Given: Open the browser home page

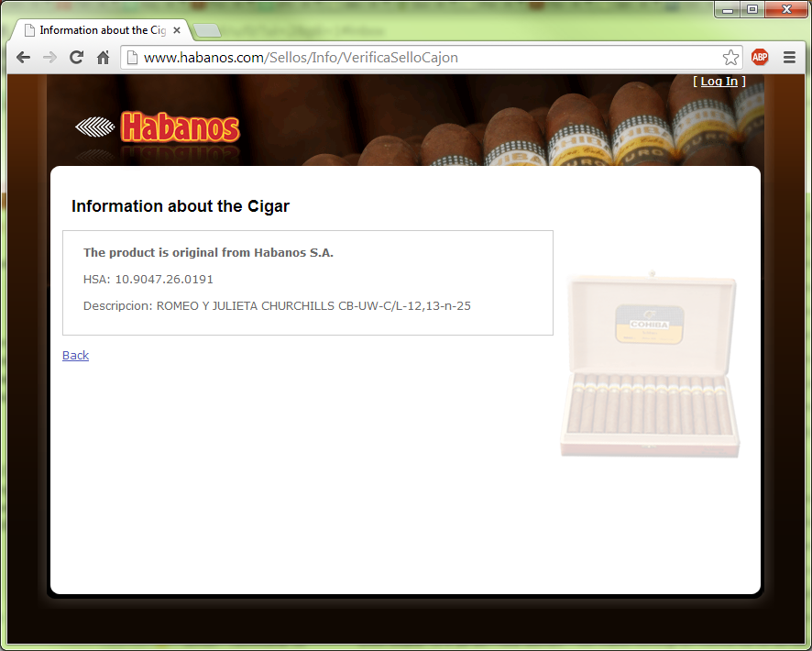Looking at the screenshot, I should (103, 58).
